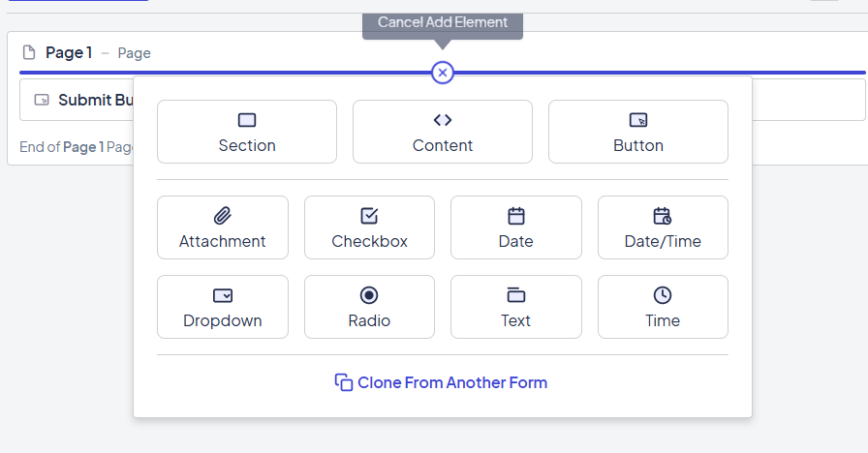Viewport: 868px width, 453px height.
Task: Click the Text field icon
Action: [x=516, y=295]
